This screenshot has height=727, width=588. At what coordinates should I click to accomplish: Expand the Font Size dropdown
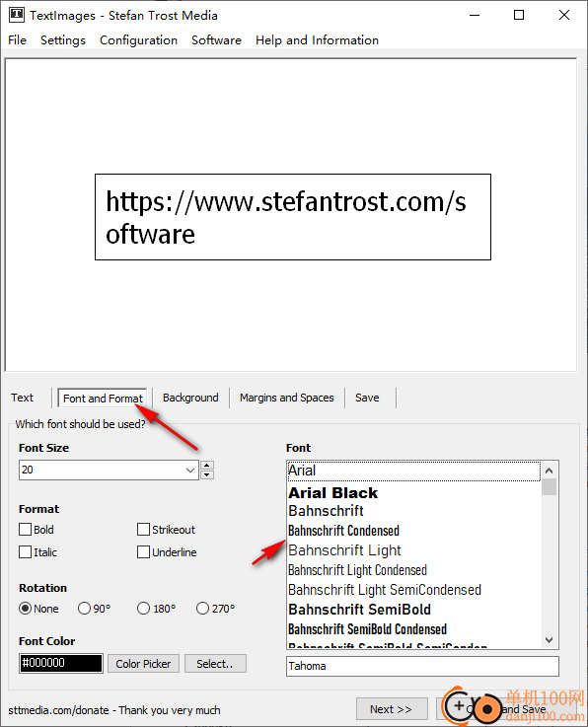pyautogui.click(x=190, y=471)
